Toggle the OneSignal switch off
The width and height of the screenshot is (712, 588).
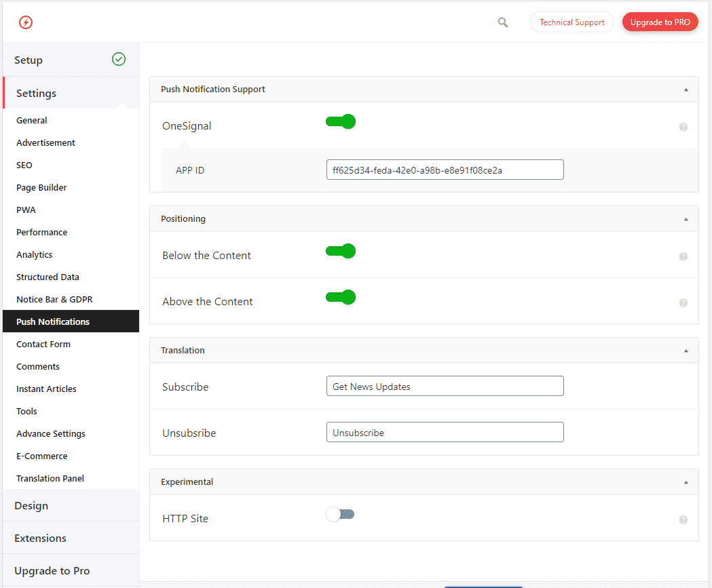(341, 121)
